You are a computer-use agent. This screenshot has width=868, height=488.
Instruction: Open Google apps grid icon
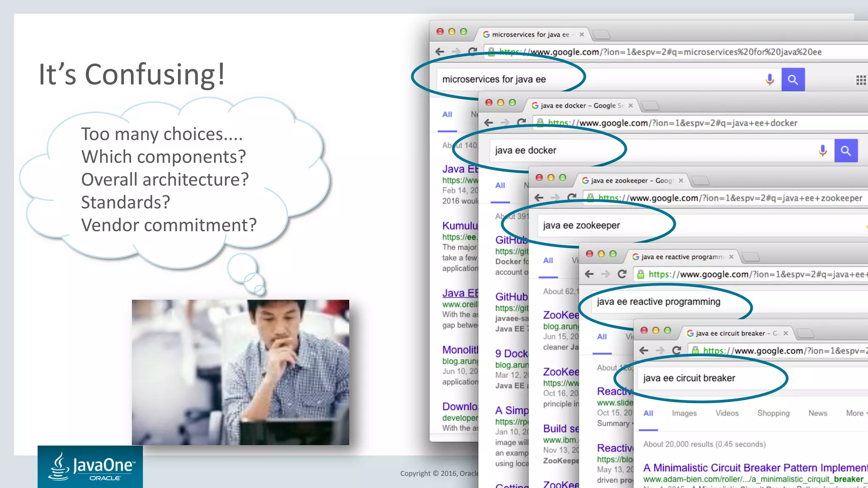pyautogui.click(x=860, y=80)
